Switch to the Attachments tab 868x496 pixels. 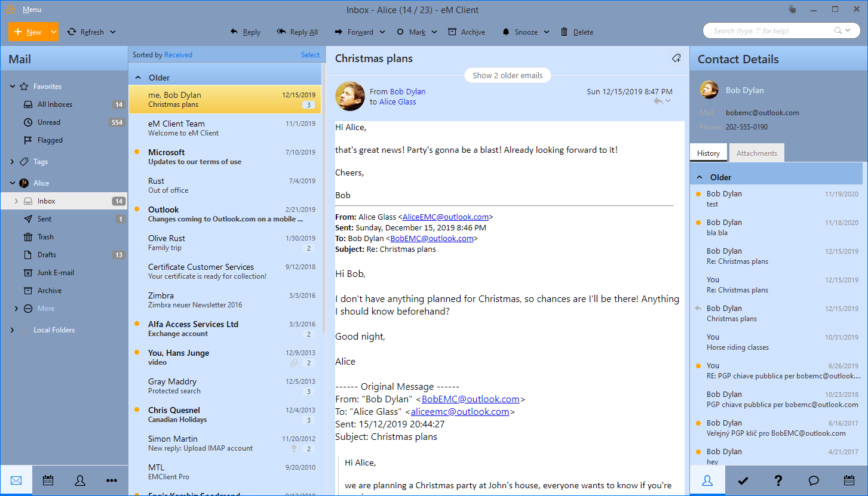pyautogui.click(x=756, y=153)
